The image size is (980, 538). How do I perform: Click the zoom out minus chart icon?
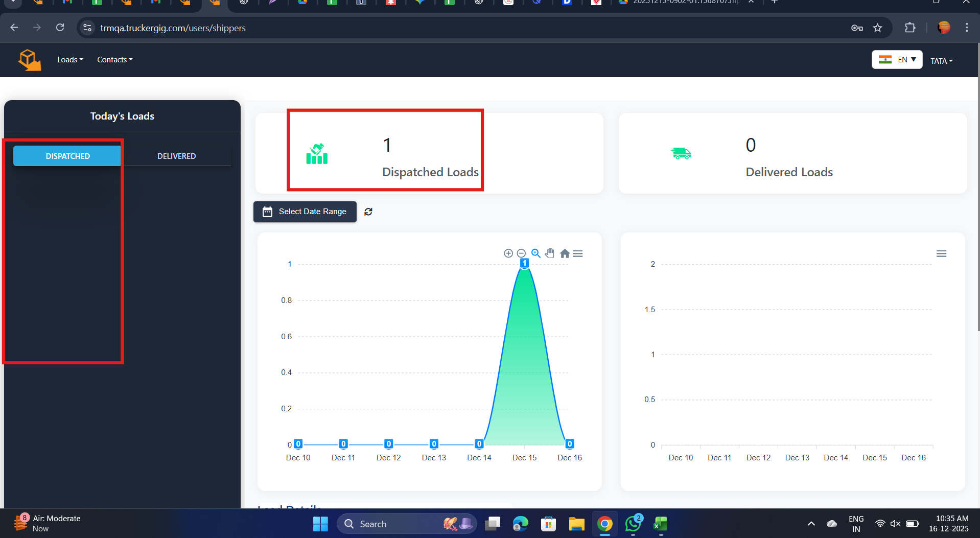coord(521,253)
